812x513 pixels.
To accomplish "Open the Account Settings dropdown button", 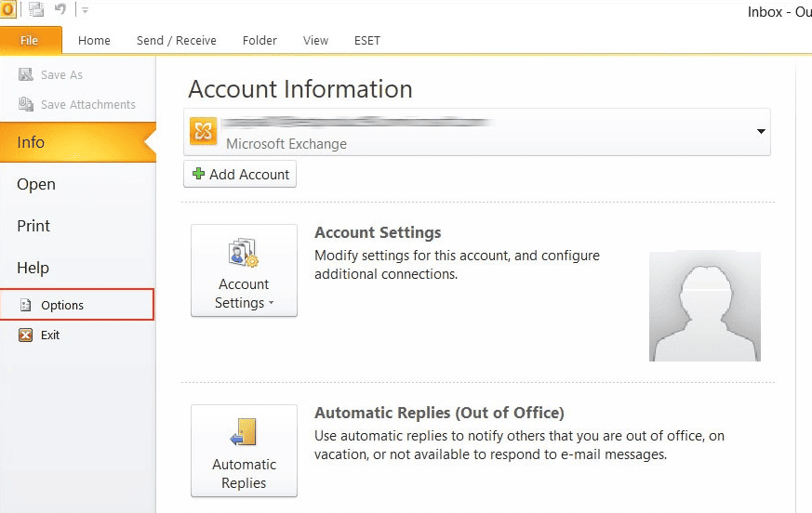I will tap(244, 270).
